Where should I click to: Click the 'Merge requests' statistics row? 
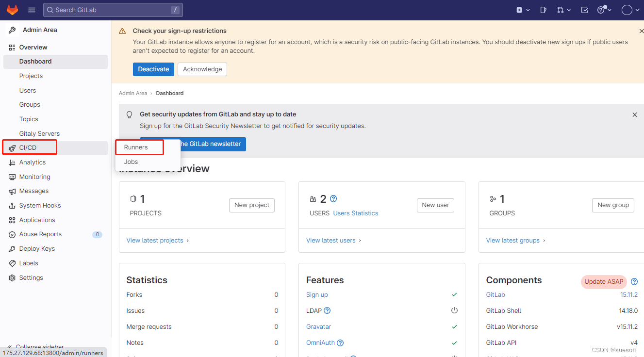coord(202,327)
